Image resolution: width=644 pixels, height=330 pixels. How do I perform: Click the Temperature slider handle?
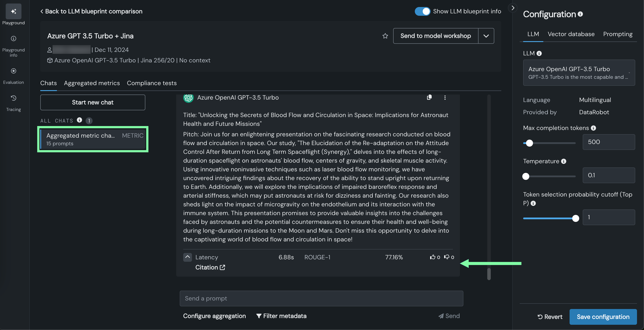526,176
